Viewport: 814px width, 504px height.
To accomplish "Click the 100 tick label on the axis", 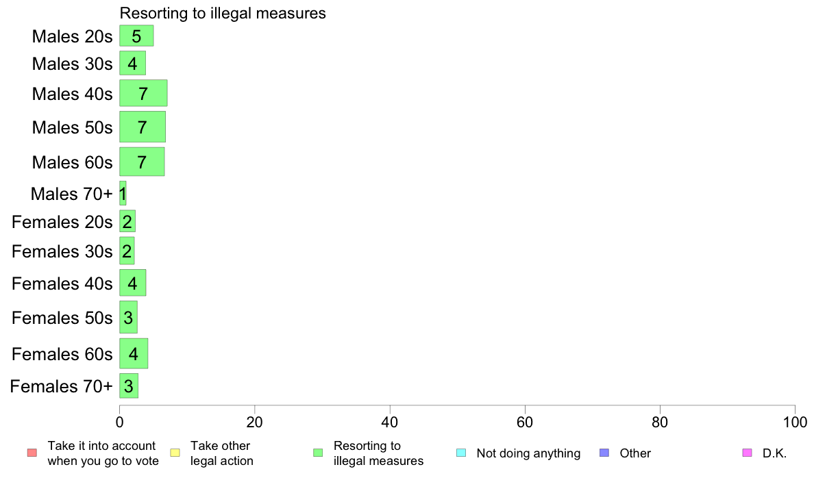I will [795, 422].
